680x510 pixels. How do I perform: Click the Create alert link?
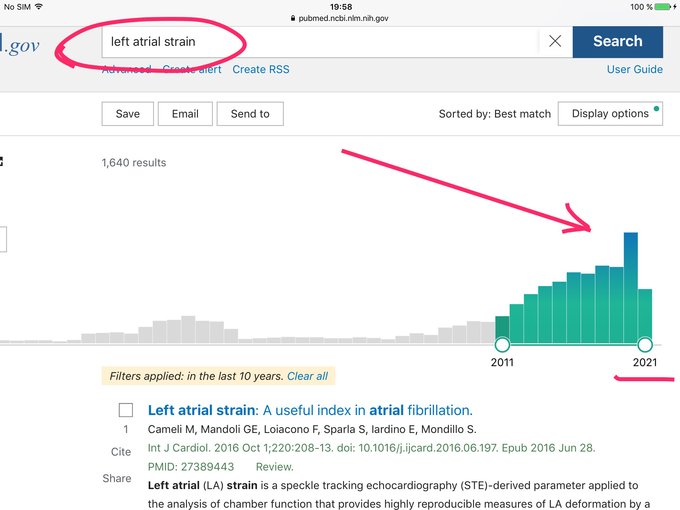(x=192, y=69)
